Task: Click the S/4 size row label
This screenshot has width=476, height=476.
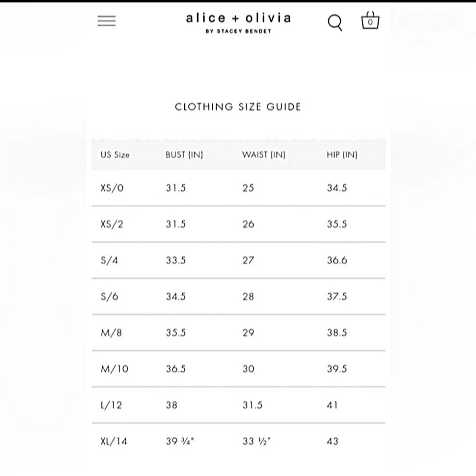Action: pos(110,260)
